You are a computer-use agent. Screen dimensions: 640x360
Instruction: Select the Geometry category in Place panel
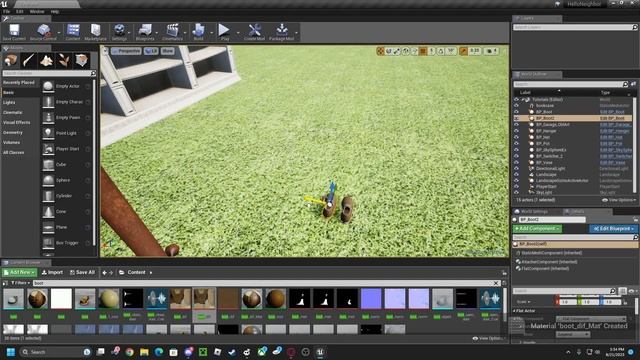[x=13, y=133]
